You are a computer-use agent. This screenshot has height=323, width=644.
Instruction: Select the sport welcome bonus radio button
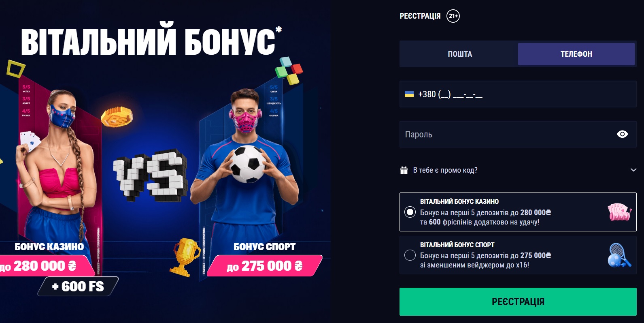click(410, 255)
